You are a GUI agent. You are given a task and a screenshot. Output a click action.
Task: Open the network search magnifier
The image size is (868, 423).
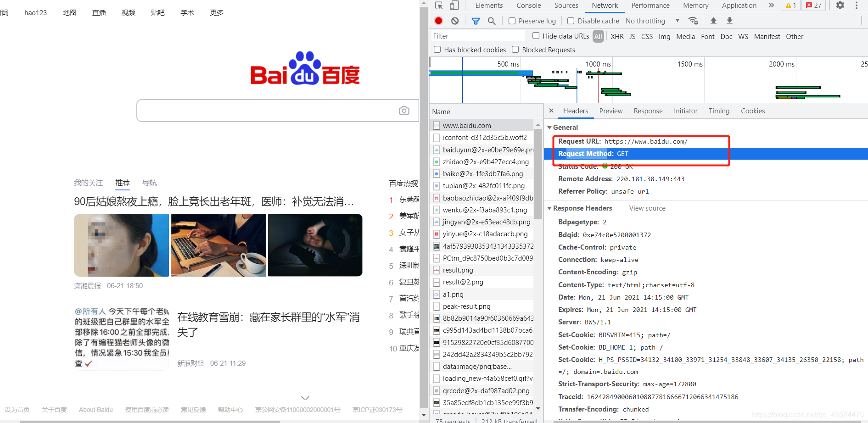coord(492,21)
